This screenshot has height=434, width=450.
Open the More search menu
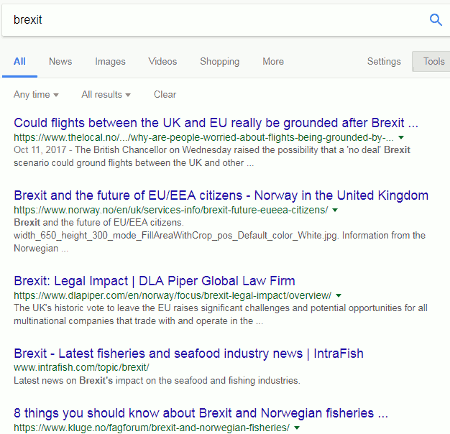(273, 62)
